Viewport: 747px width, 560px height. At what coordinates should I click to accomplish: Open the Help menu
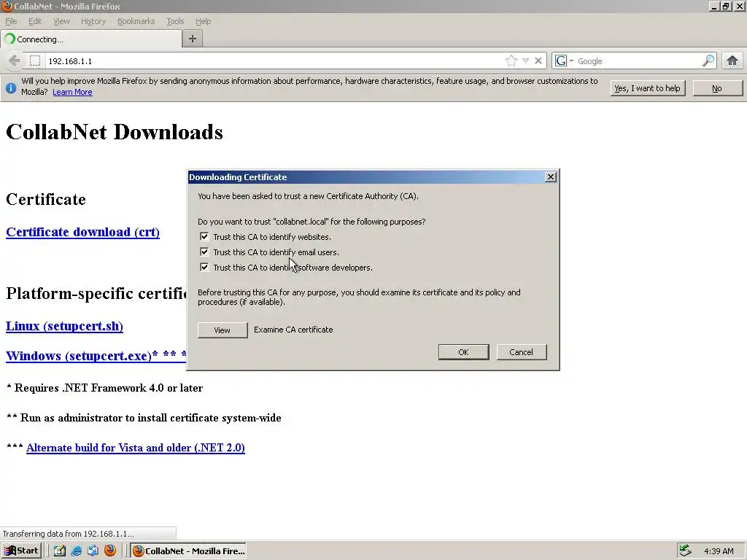[x=203, y=21]
